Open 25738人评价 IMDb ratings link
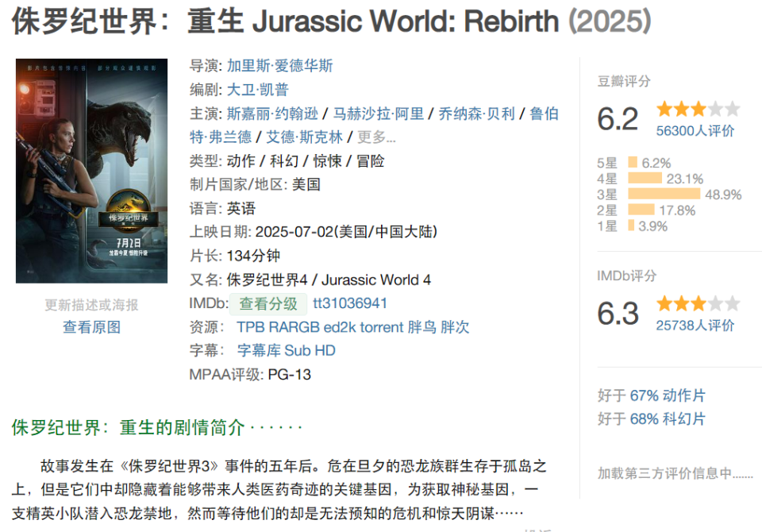This screenshot has width=762, height=532. [695, 326]
